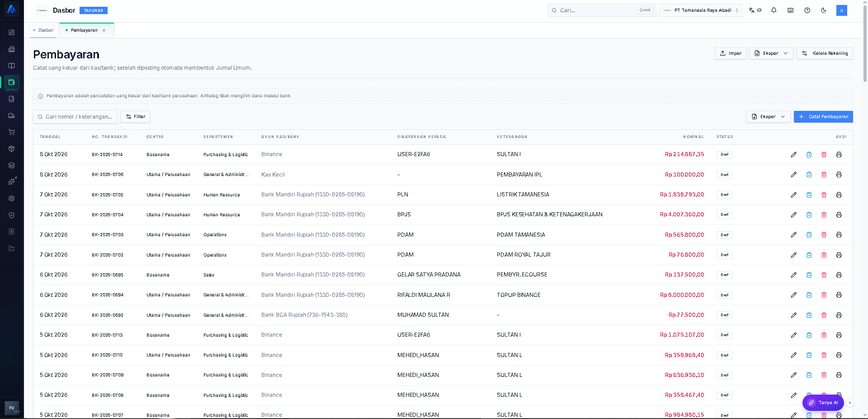Open the shopping cart sidebar icon

12,132
